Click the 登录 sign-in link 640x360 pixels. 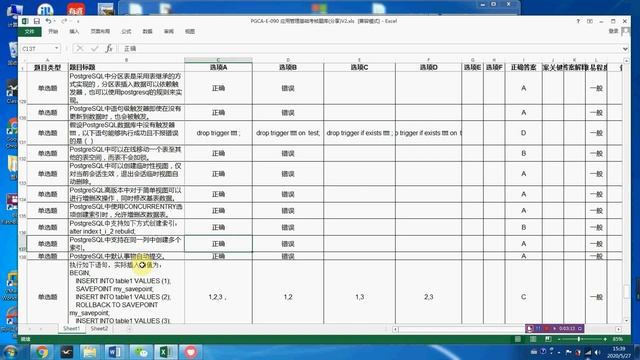pos(613,31)
